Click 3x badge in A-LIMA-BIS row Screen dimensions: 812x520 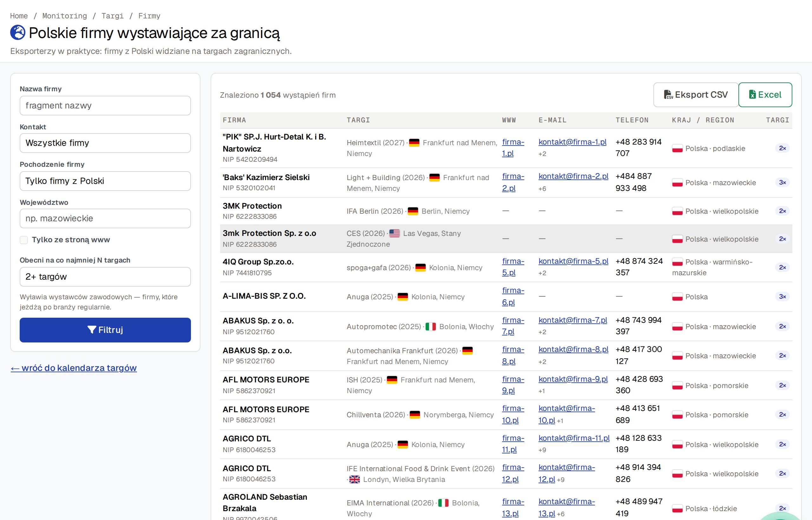click(782, 296)
